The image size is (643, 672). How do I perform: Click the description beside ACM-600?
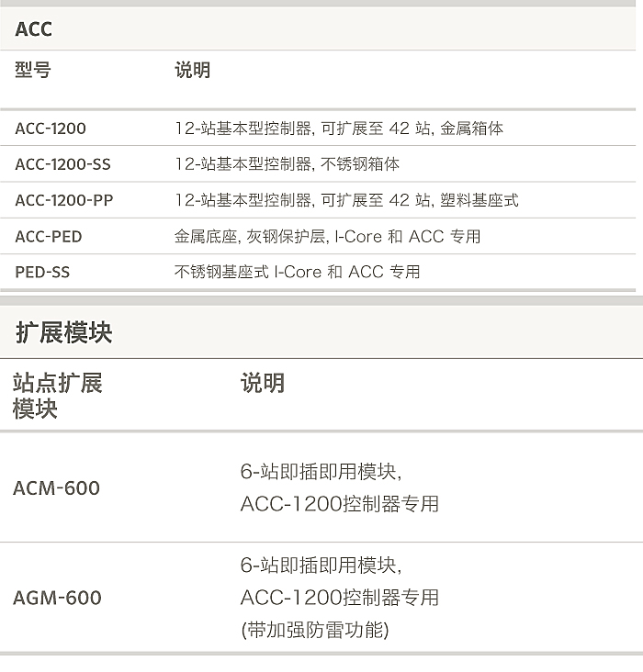pos(339,487)
